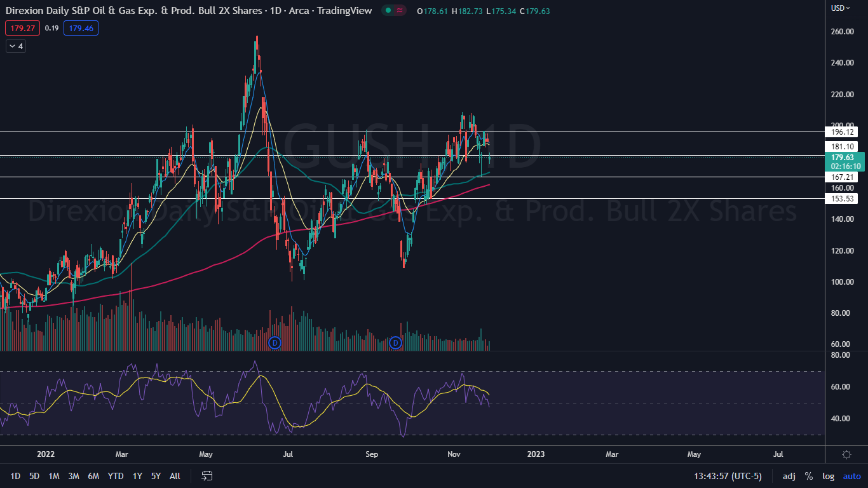Click the 260.00 price scale label
868x488 pixels.
point(841,31)
